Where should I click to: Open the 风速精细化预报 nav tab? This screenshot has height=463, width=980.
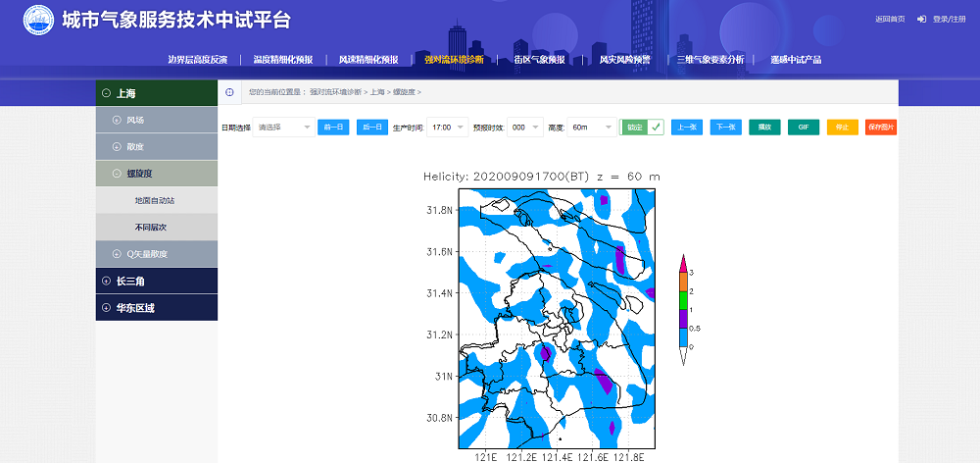pos(368,60)
